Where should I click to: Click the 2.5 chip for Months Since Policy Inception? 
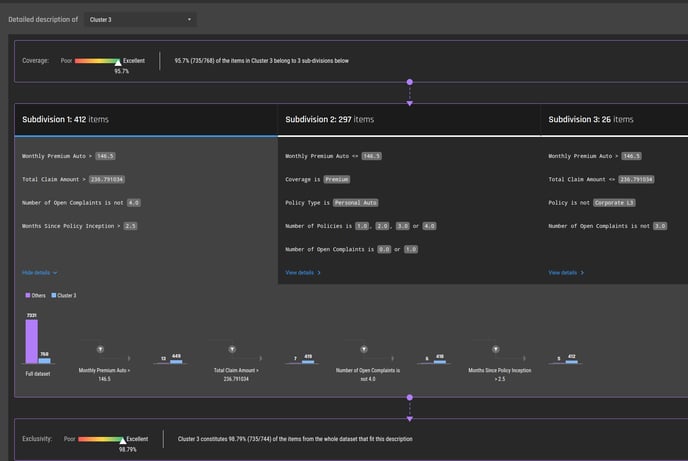point(130,226)
